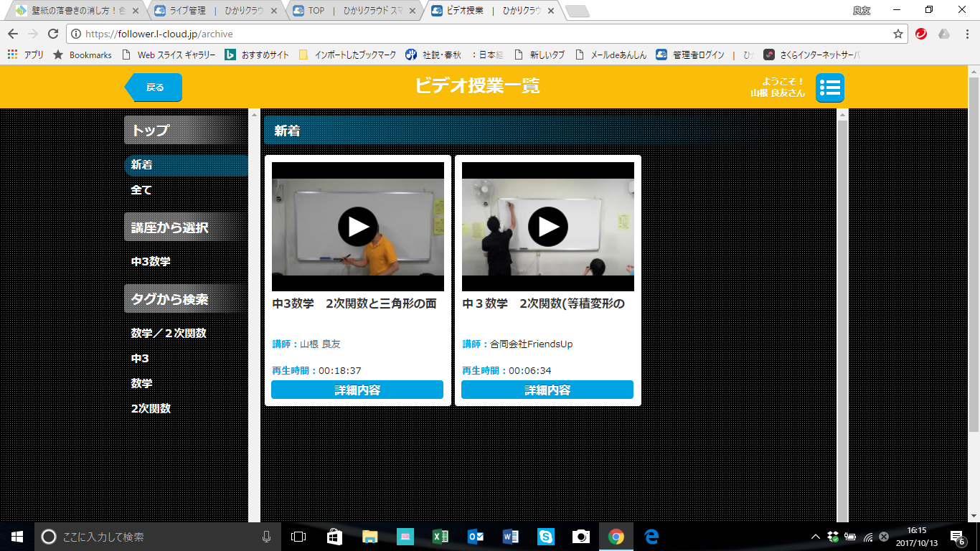980x551 pixels.
Task: Click the 戻る back button
Action: 154,88
